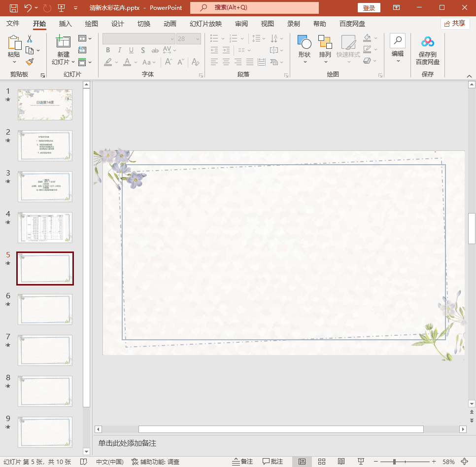Toggle the Comments pane in status bar

click(x=273, y=462)
